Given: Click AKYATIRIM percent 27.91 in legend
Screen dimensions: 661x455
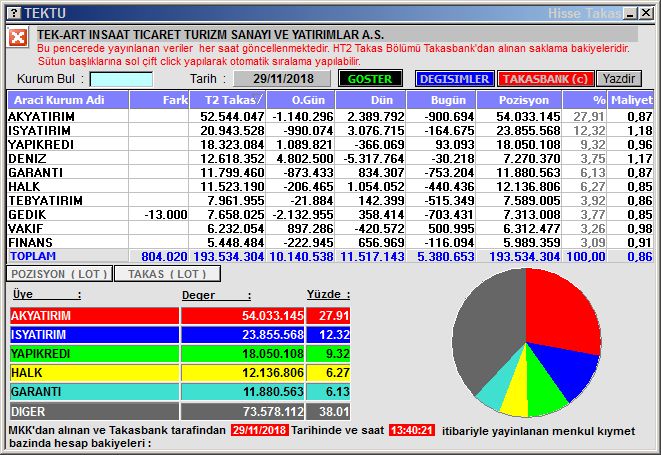Looking at the screenshot, I should [x=334, y=315].
